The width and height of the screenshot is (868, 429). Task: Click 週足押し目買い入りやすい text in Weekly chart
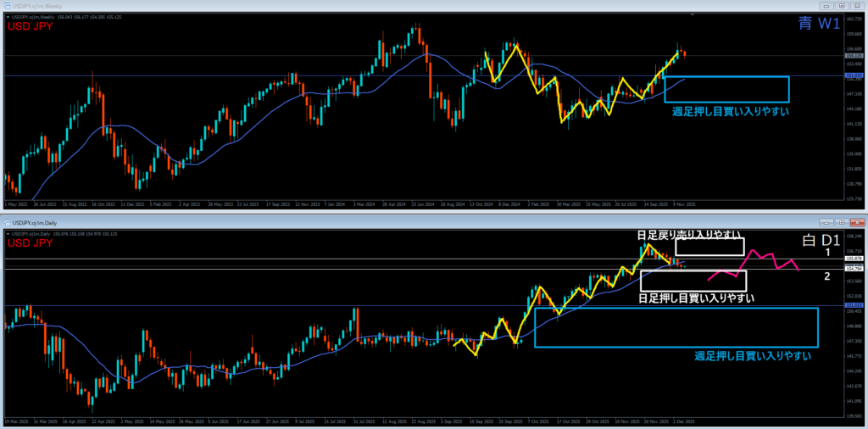(x=730, y=111)
